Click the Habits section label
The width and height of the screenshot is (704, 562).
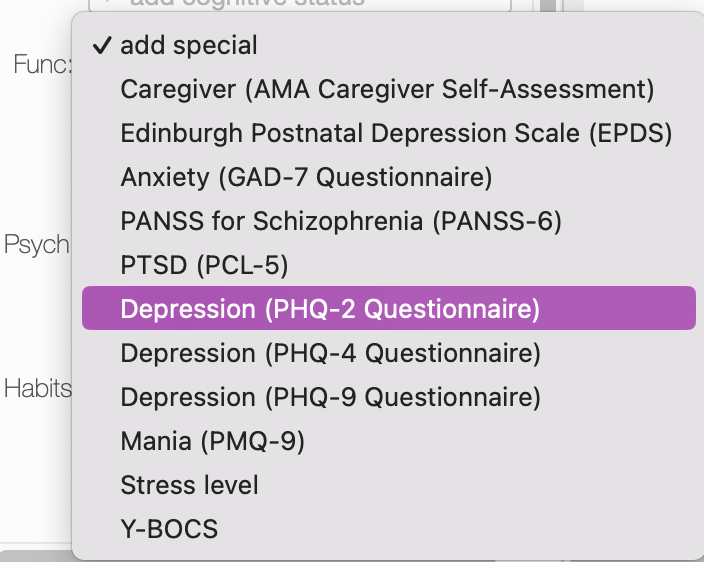[37, 388]
